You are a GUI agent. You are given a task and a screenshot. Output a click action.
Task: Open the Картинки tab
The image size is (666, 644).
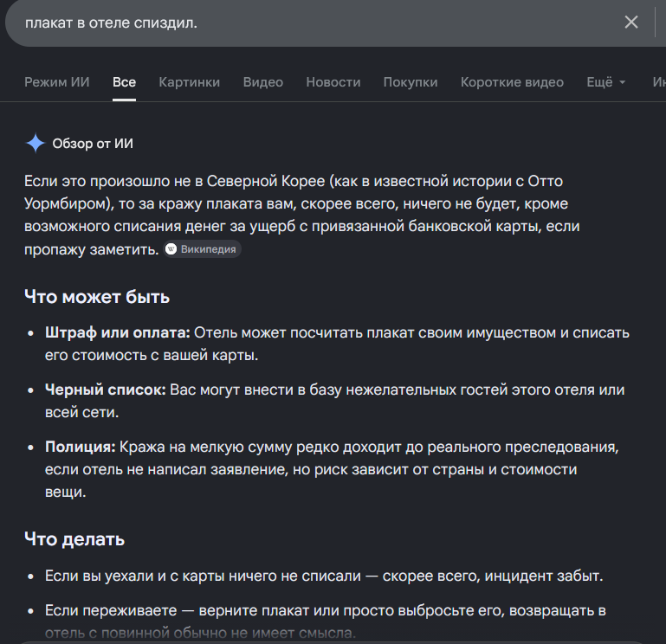190,82
